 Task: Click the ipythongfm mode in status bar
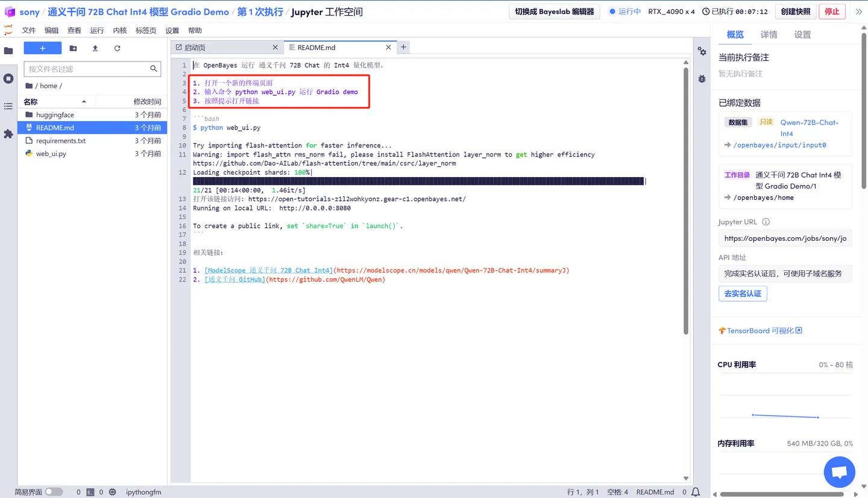tap(143, 492)
